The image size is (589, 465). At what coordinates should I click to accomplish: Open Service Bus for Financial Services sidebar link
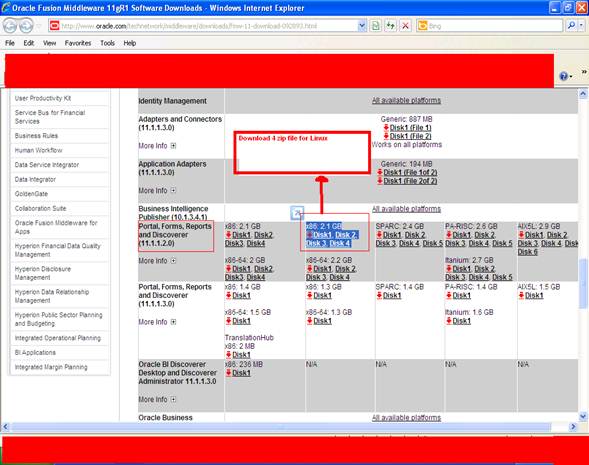[50, 117]
